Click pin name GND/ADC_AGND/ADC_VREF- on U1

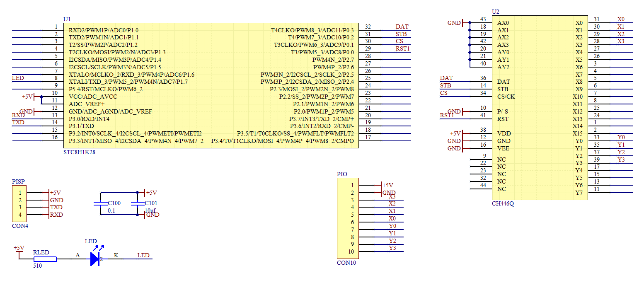[111, 111]
